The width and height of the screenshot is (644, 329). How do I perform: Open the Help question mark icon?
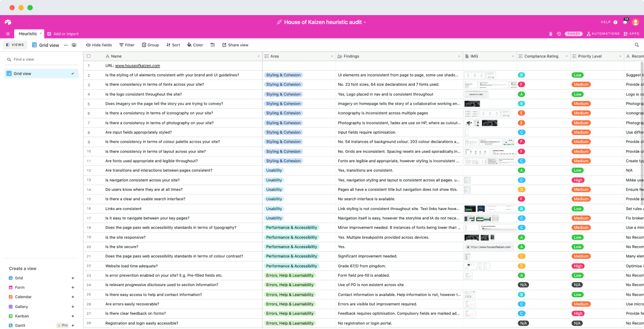pyautogui.click(x=615, y=22)
